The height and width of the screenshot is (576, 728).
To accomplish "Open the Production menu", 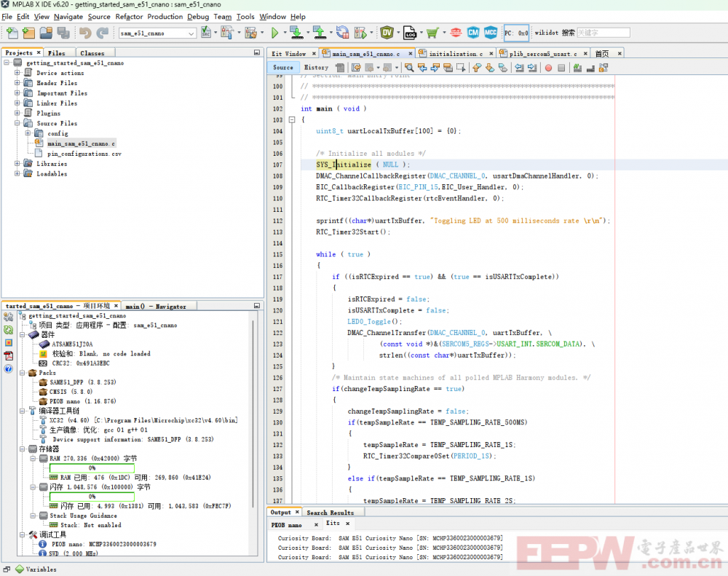I will [x=165, y=17].
